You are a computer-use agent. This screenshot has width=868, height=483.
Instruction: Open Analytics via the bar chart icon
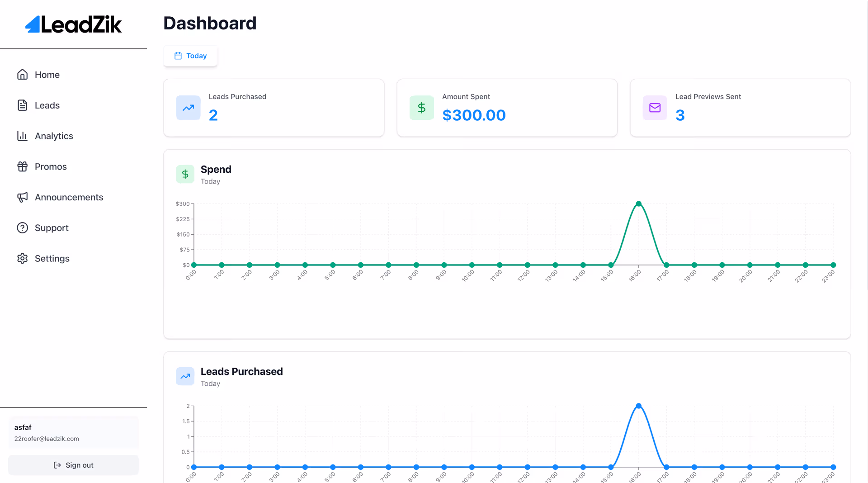tap(23, 136)
